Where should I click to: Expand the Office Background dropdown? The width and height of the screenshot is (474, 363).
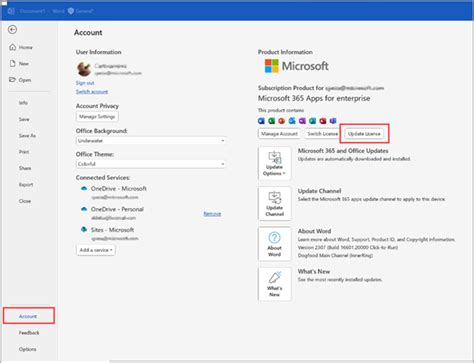(151, 141)
